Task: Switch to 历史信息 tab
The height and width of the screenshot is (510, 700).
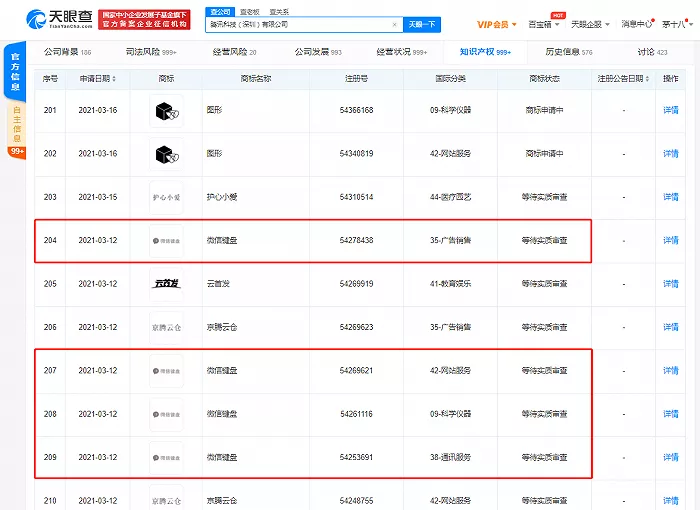Action: (569, 52)
